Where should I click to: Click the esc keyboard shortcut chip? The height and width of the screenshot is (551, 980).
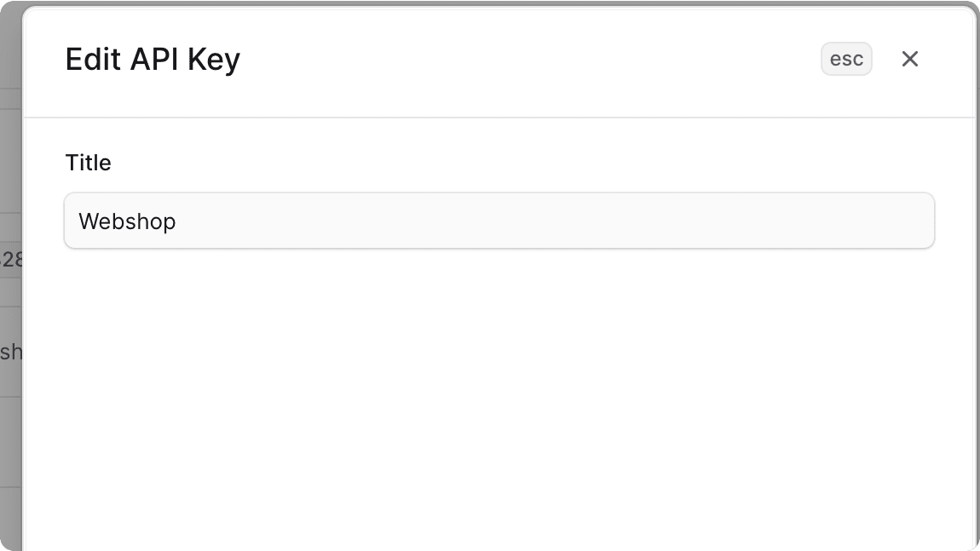tap(846, 59)
